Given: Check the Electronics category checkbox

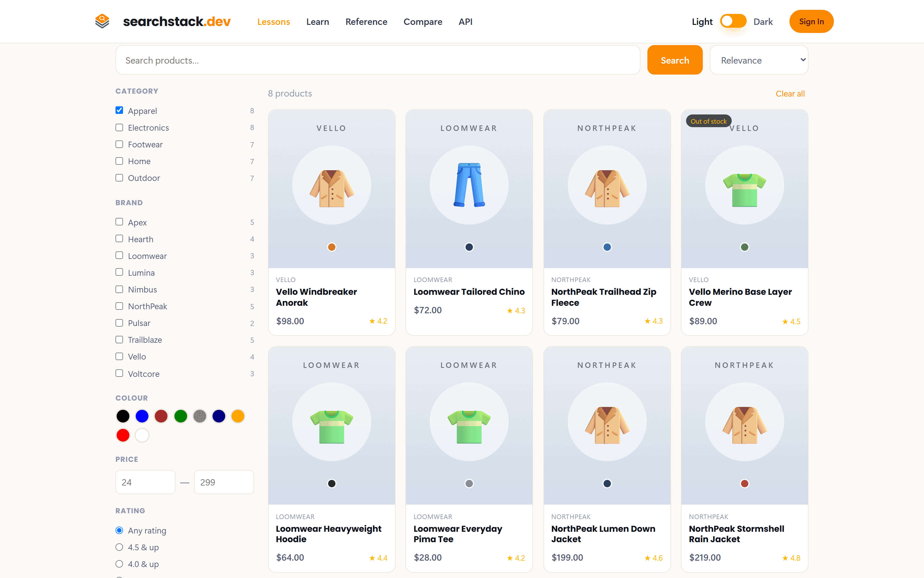Looking at the screenshot, I should click(119, 127).
